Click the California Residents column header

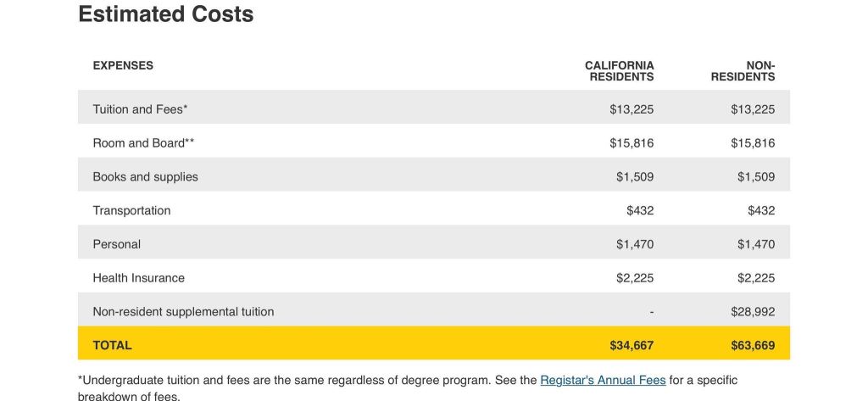click(x=620, y=71)
